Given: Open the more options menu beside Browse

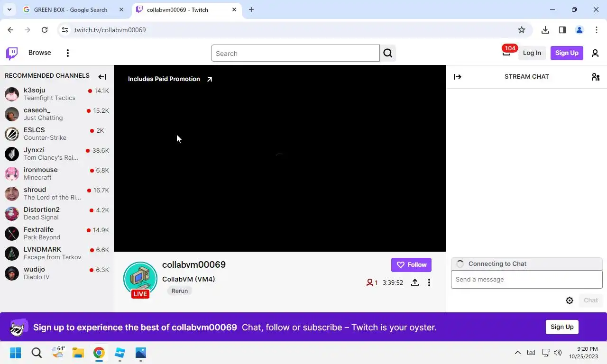Looking at the screenshot, I should (68, 53).
